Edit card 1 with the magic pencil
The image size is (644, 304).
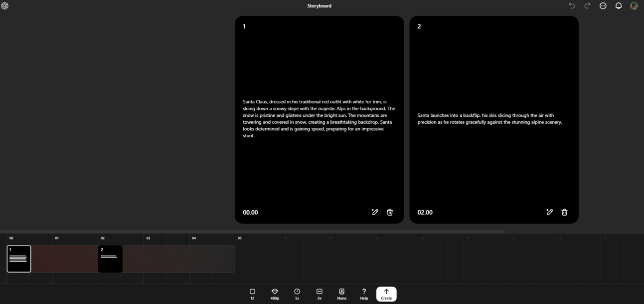(375, 212)
